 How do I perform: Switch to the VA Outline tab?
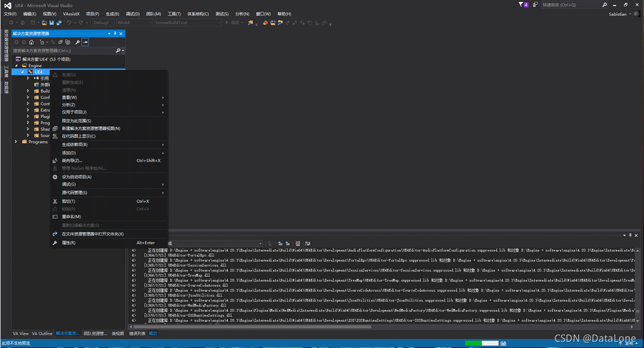coord(42,334)
